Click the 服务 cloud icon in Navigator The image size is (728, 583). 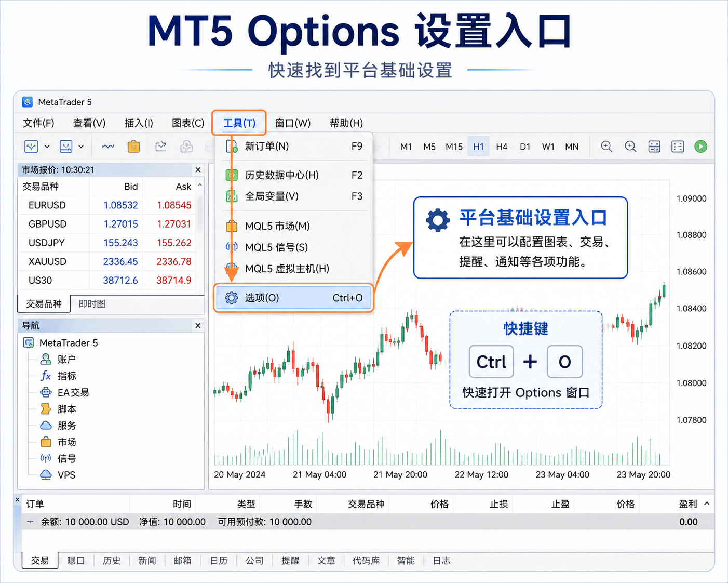point(46,426)
